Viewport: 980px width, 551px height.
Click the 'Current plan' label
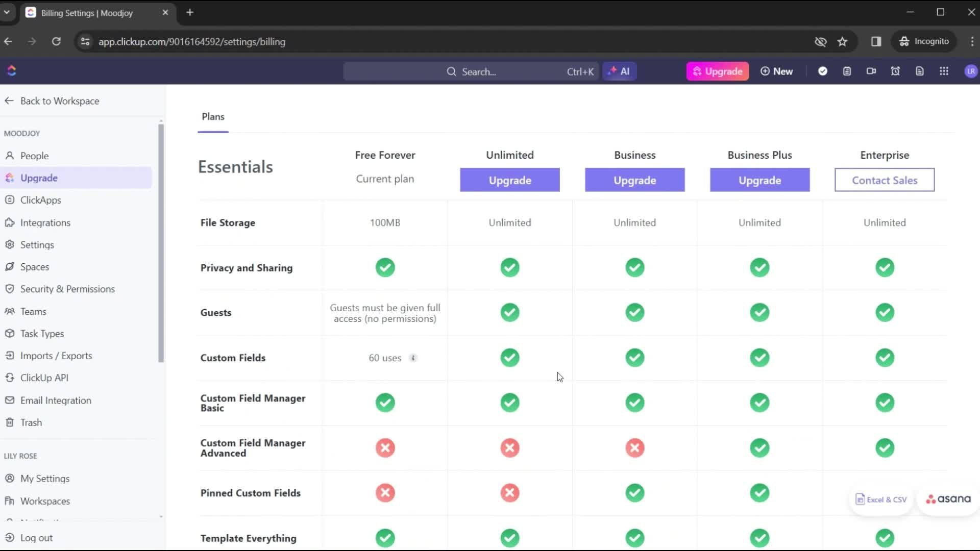[385, 179]
